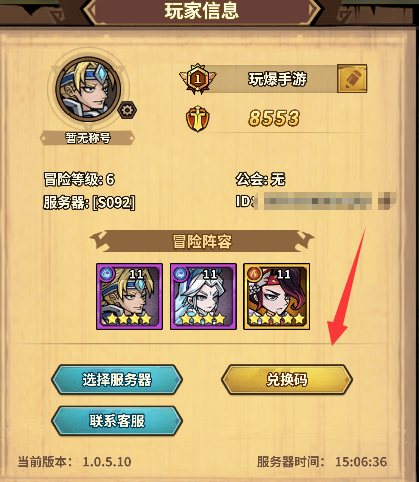Click the 玩家信息 title banner
Viewport: 419px width, 482px height.
pos(202,11)
